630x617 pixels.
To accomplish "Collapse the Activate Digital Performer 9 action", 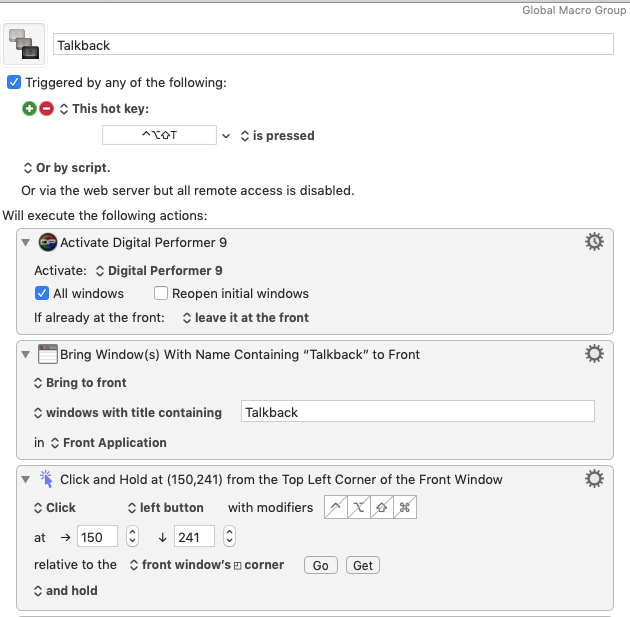I will [x=26, y=242].
